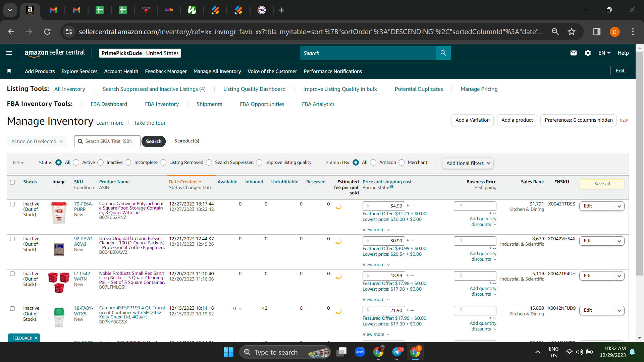644x362 pixels.
Task: Reload the page with the refresh icon
Action: [x=47, y=32]
